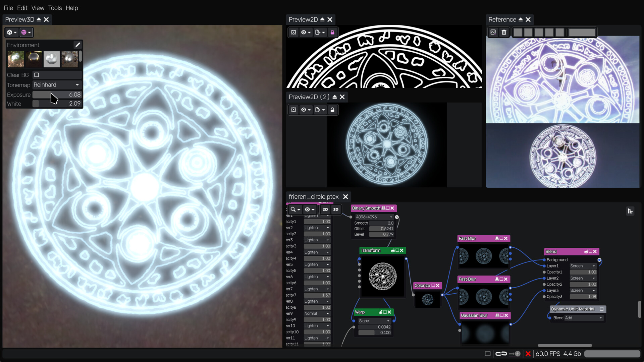Click the trash icon in Reference panel
The width and height of the screenshot is (644, 362).
pyautogui.click(x=504, y=32)
